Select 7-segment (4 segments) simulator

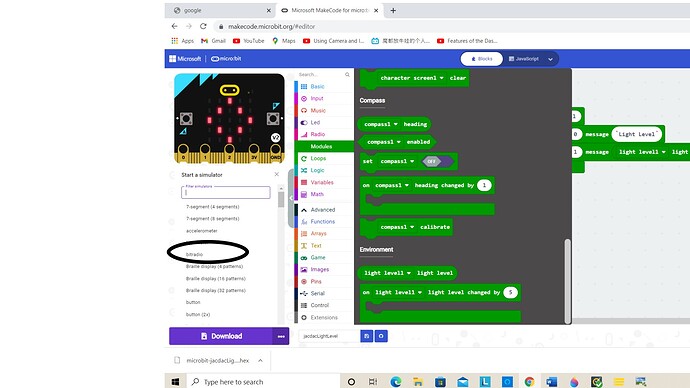213,207
